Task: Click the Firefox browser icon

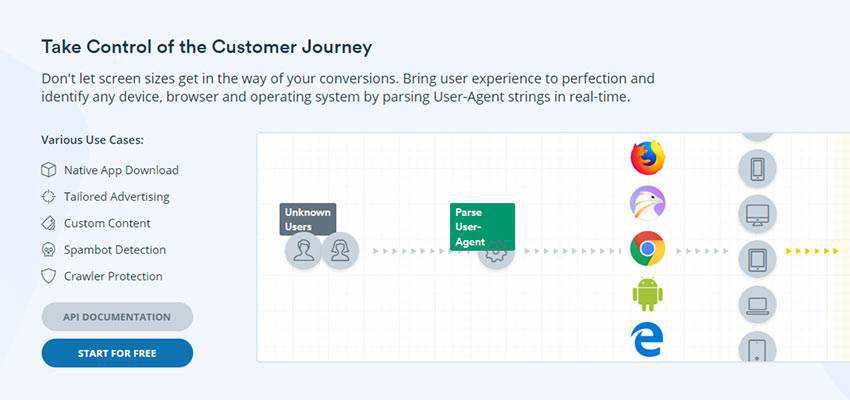Action: tap(647, 157)
